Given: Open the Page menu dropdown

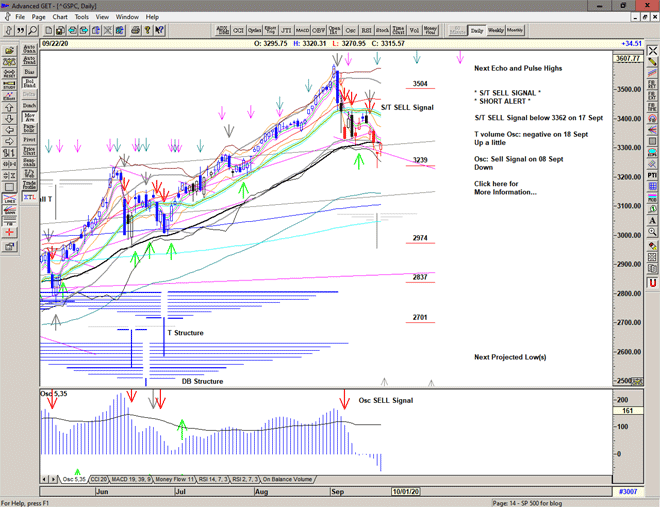Looking at the screenshot, I should [38, 17].
